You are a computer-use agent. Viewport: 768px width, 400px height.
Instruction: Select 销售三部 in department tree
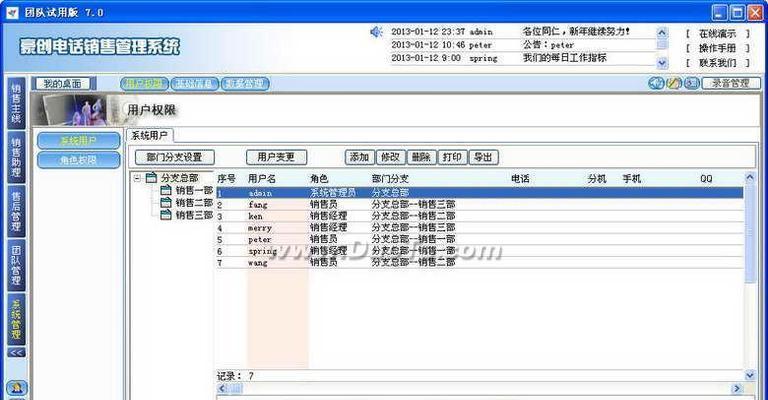(x=194, y=214)
